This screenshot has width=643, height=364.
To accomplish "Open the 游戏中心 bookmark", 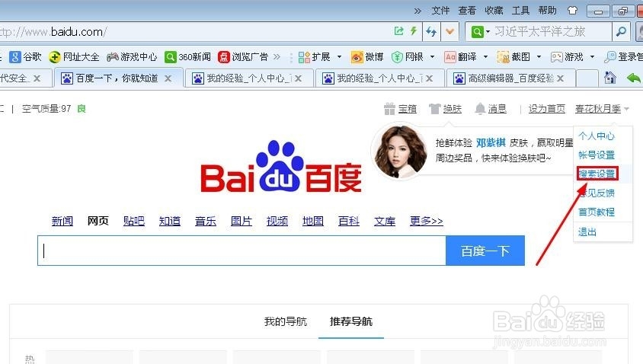I will coord(132,57).
